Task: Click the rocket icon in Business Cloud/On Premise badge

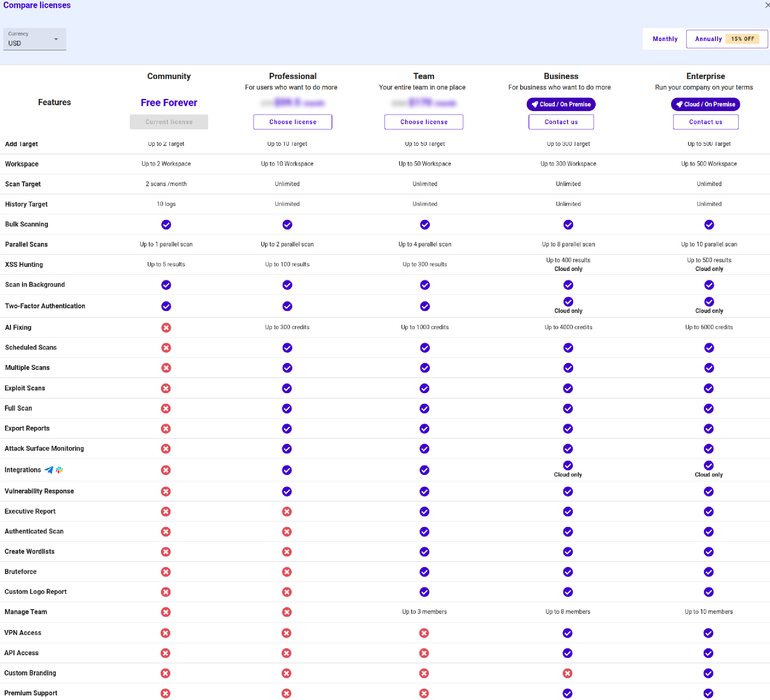Action: tap(534, 104)
